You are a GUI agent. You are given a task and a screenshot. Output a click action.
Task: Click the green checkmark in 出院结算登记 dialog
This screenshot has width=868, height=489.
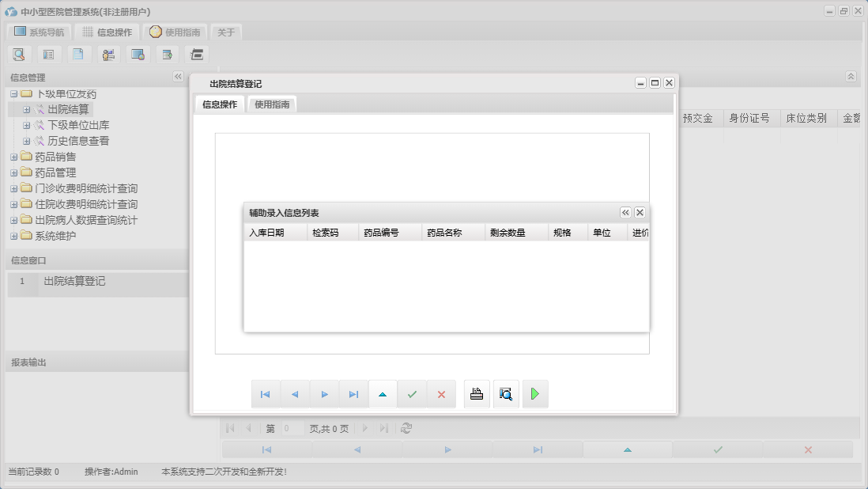412,394
